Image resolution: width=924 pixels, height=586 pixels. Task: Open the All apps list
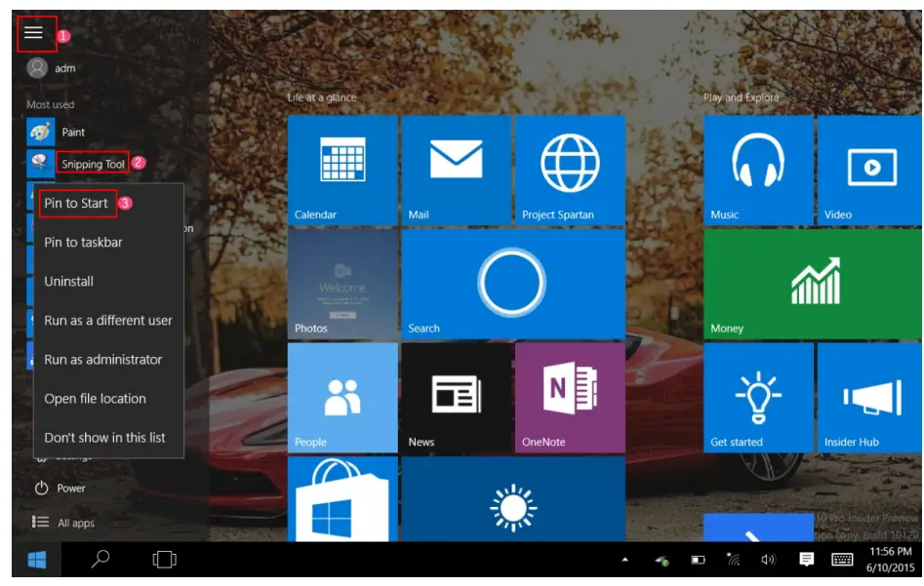click(63, 523)
